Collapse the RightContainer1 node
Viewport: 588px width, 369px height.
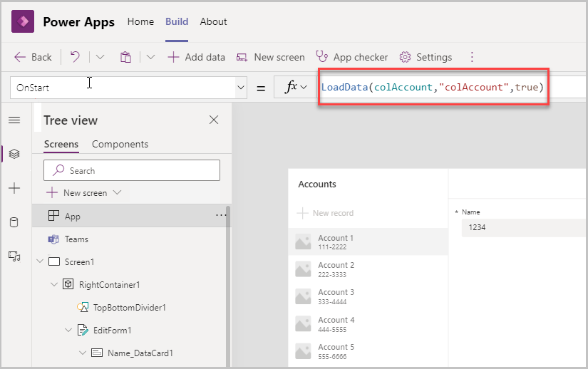click(x=54, y=285)
